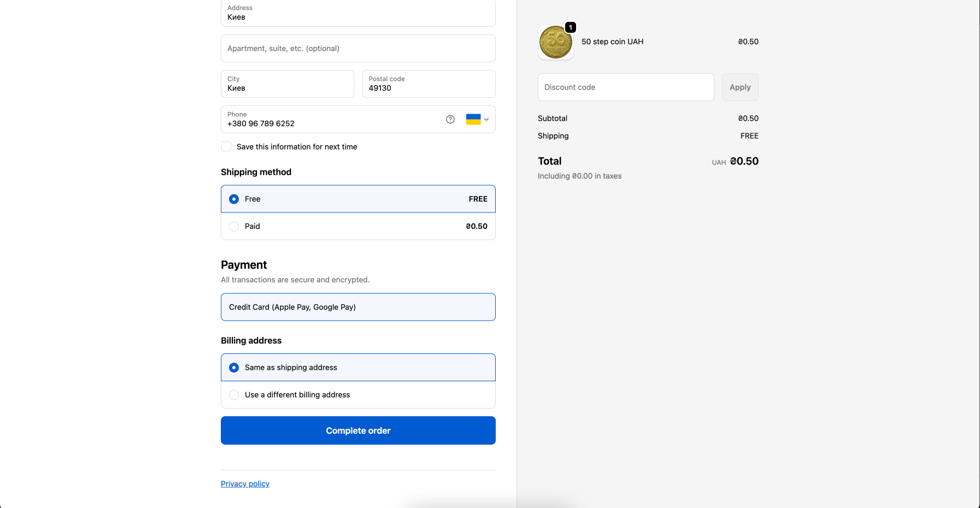Select Credit Card payment option

click(x=358, y=307)
